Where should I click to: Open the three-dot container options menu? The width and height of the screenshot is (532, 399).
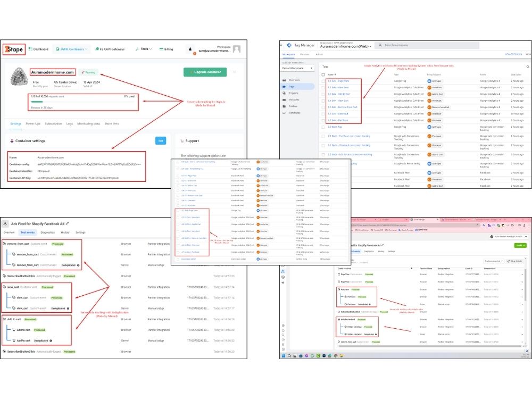coord(234,72)
